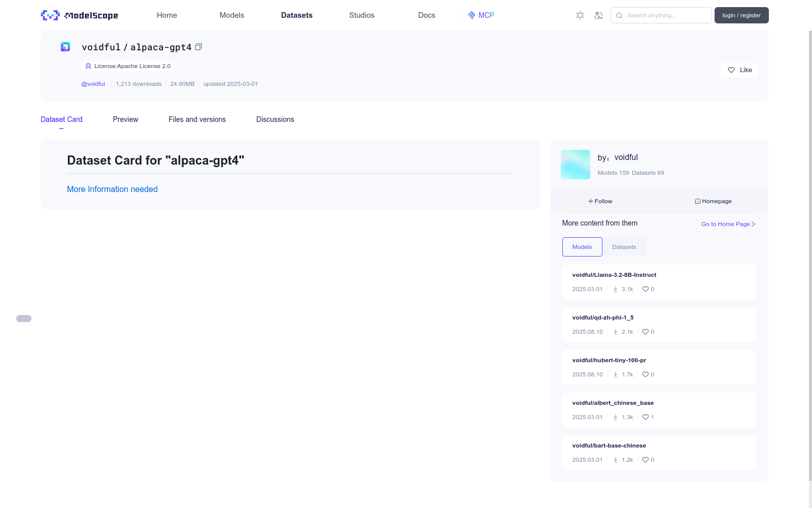Click heart icon on Llama-3.2-8B-Instruct card
812x508 pixels.
pyautogui.click(x=646, y=289)
